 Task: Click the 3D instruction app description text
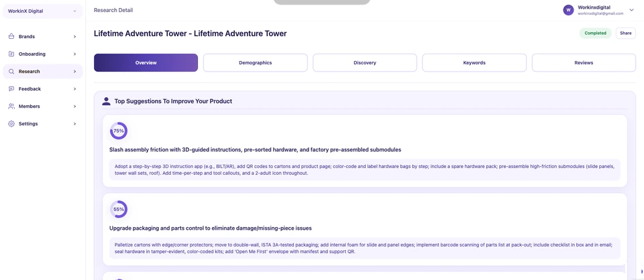pos(365,169)
